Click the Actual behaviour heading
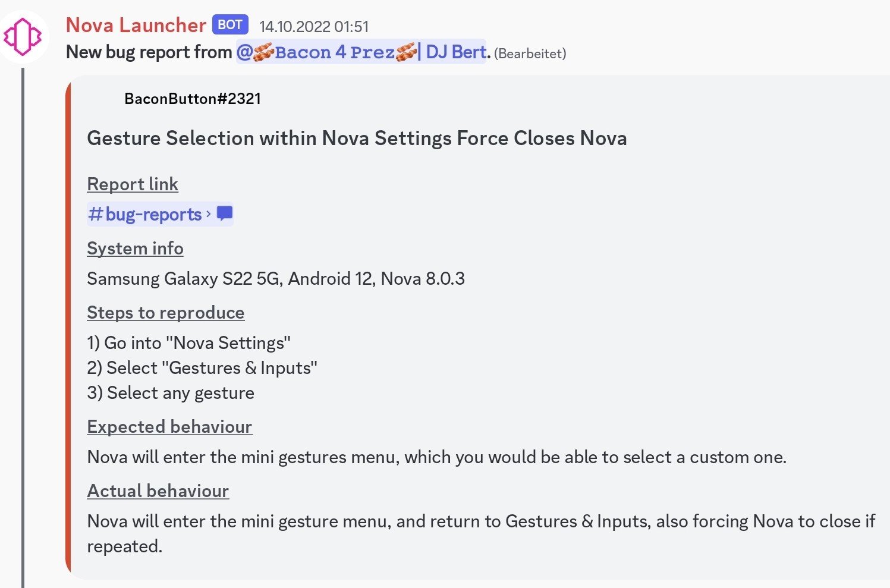 point(158,491)
